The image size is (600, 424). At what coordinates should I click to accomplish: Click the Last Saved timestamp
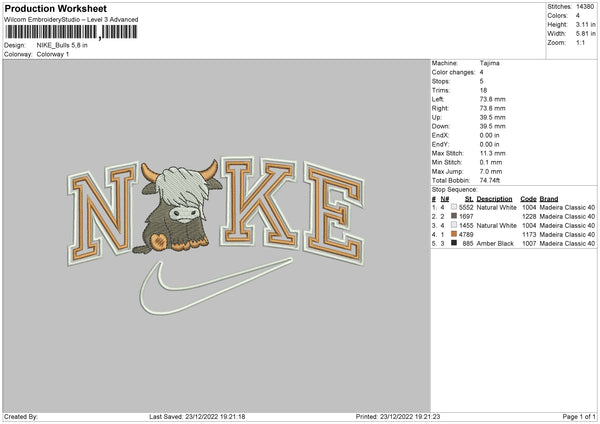[x=197, y=417]
